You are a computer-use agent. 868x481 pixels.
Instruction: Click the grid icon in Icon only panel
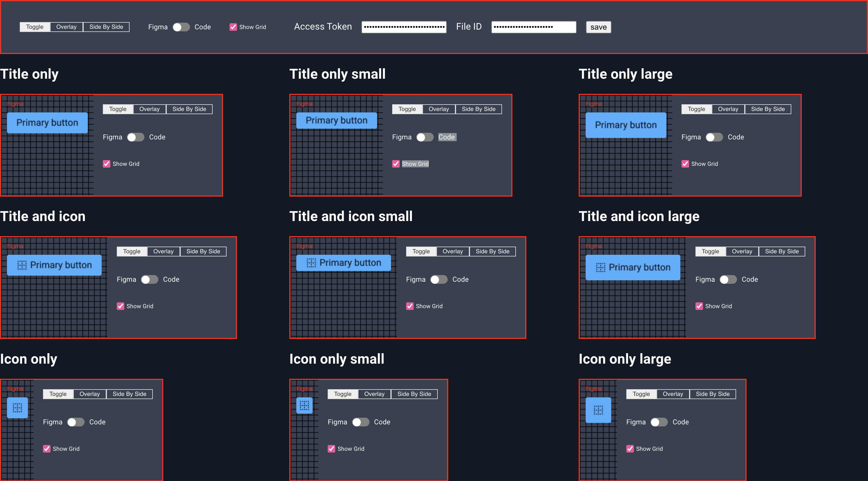pos(18,408)
